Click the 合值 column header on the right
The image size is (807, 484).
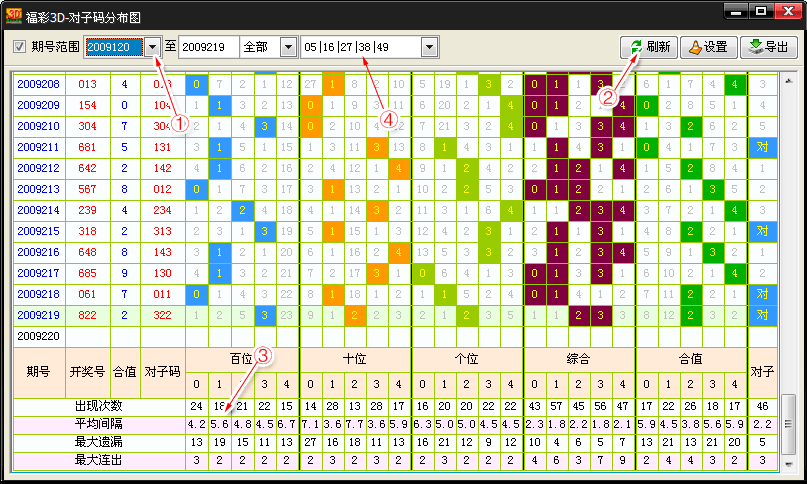coord(692,357)
